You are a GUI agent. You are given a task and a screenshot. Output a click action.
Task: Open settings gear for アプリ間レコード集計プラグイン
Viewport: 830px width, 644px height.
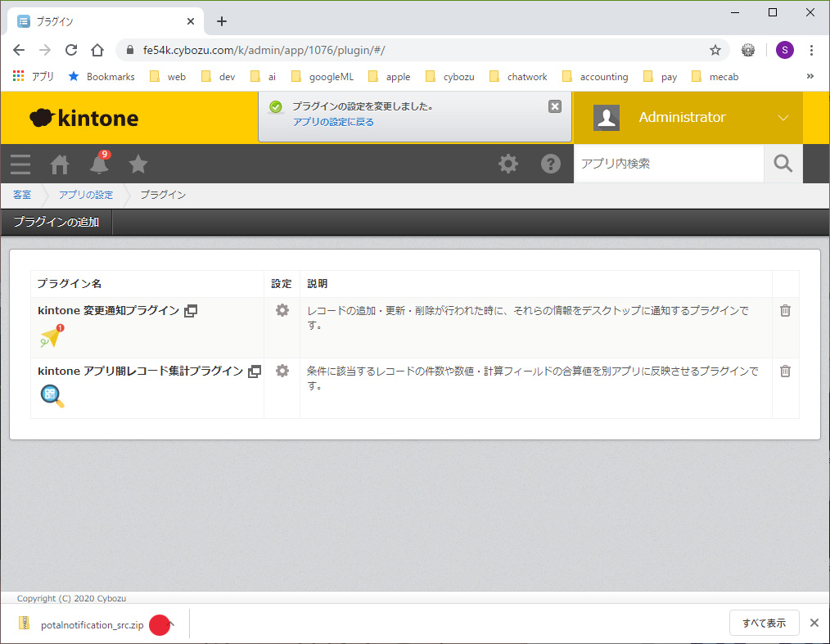pos(282,371)
